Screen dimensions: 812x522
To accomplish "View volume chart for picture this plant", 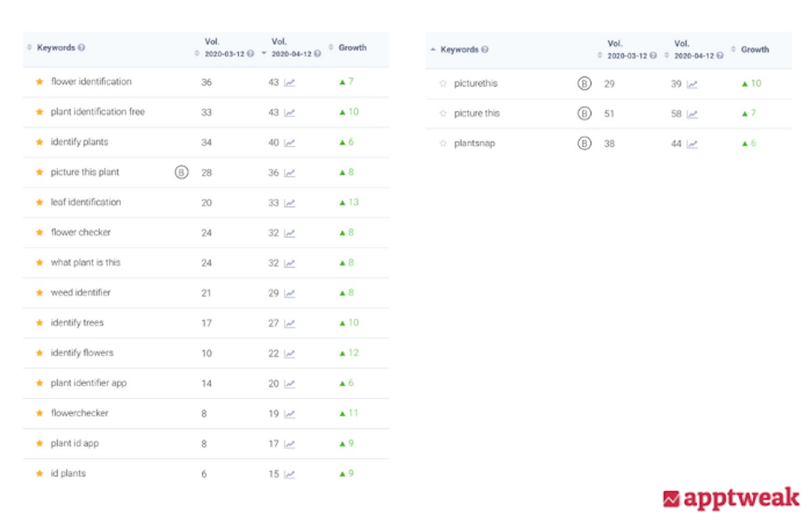I will coord(290,173).
